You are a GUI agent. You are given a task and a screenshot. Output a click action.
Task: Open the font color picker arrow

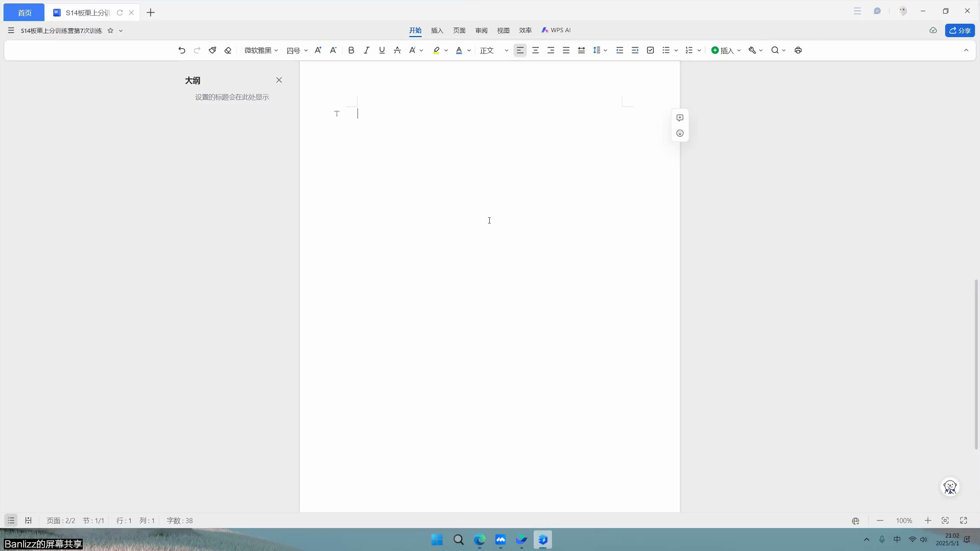[469, 50]
